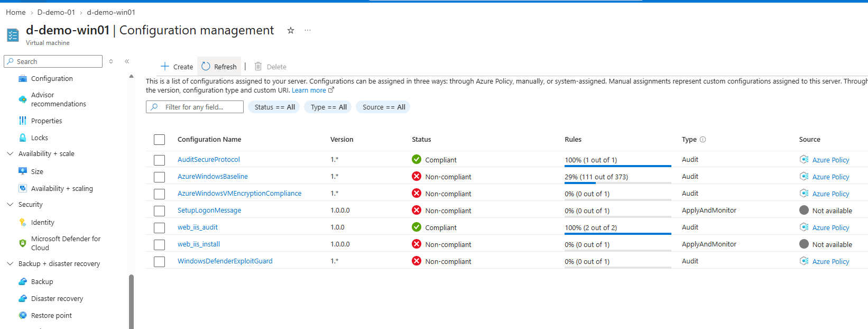Select the web_iis_install row checkbox

coord(159,244)
